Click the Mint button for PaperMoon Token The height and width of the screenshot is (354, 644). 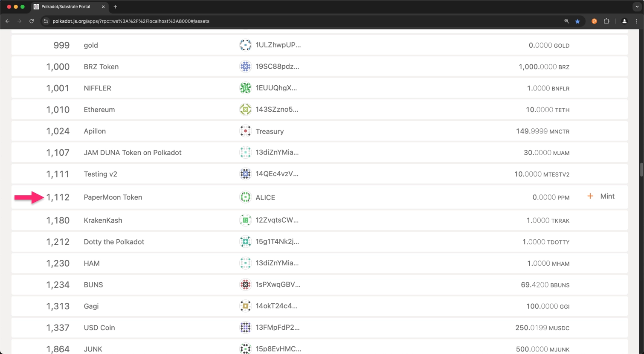[x=601, y=196]
